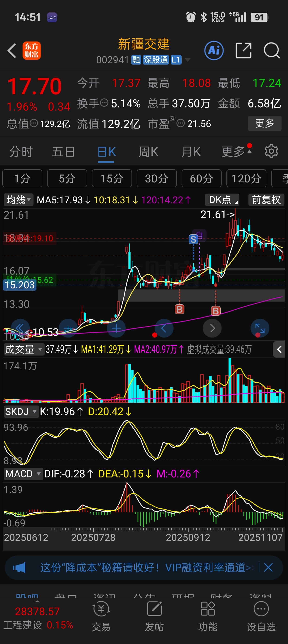Jump to earliest with double-left arrow
288x644 pixels.
pyautogui.click(x=20, y=328)
